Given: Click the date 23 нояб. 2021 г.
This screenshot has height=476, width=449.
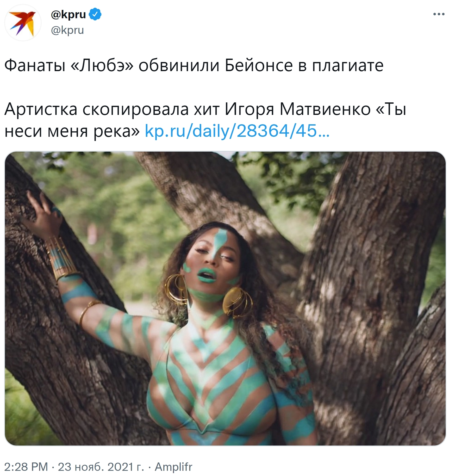Looking at the screenshot, I should pyautogui.click(x=101, y=466).
